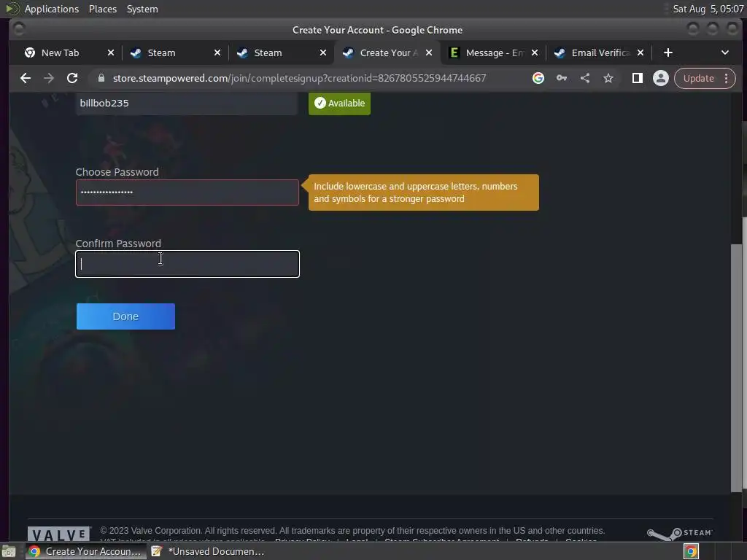Click the Choose Password field

[187, 192]
